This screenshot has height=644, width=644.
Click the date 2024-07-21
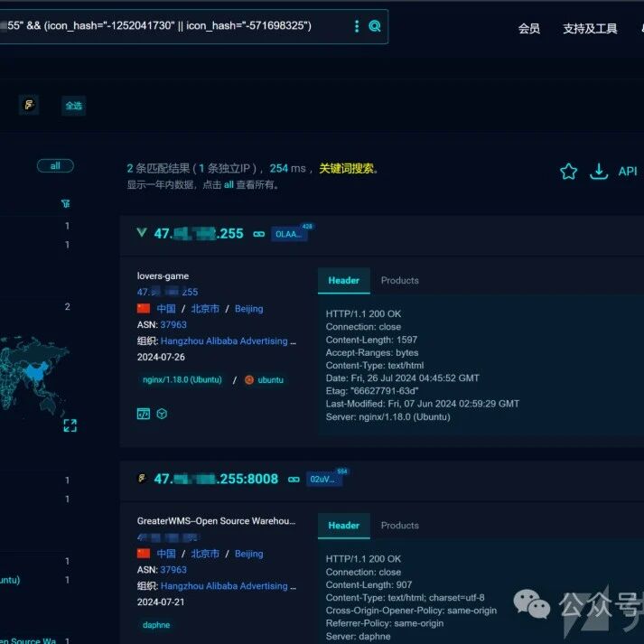(x=161, y=602)
